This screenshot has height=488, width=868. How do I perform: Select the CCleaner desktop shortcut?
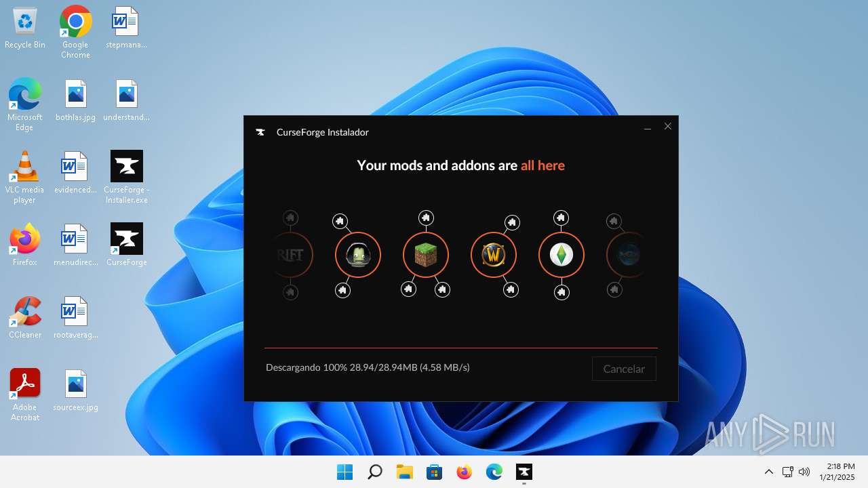point(25,317)
